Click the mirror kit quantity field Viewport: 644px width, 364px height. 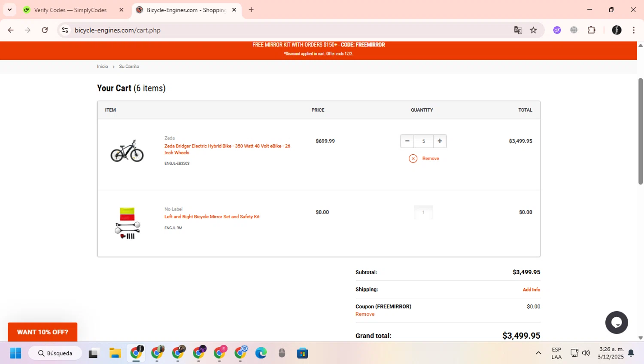[x=423, y=212]
